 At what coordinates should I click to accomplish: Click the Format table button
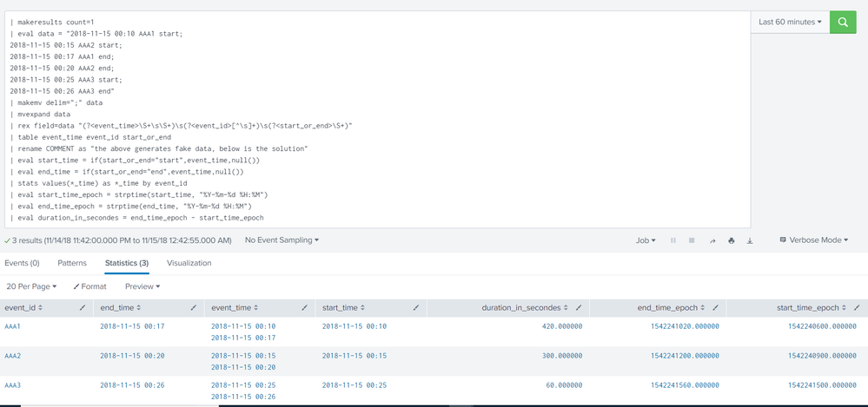(89, 286)
